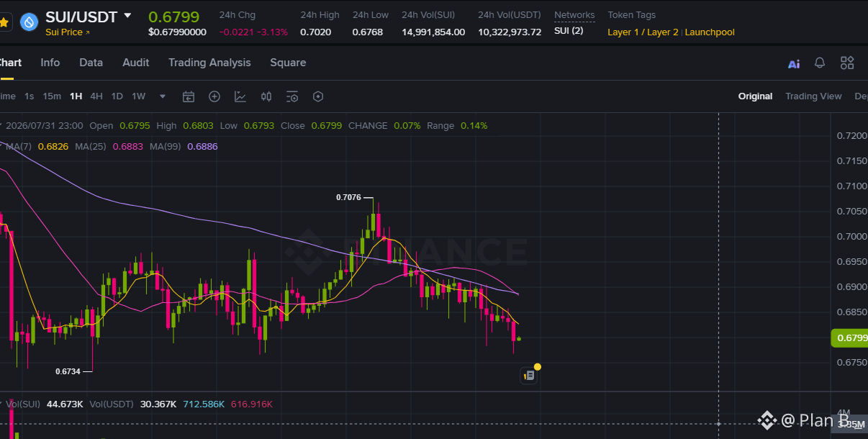Click the SUI (2) networks label
Viewport: 868px width, 439px height.
569,32
